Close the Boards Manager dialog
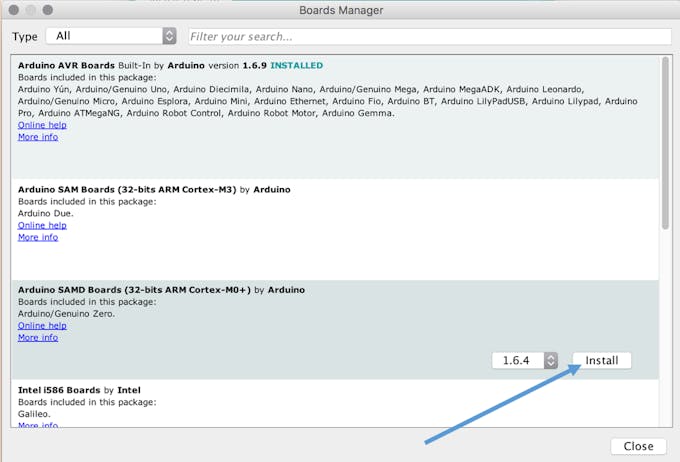The height and width of the screenshot is (462, 680). (638, 446)
